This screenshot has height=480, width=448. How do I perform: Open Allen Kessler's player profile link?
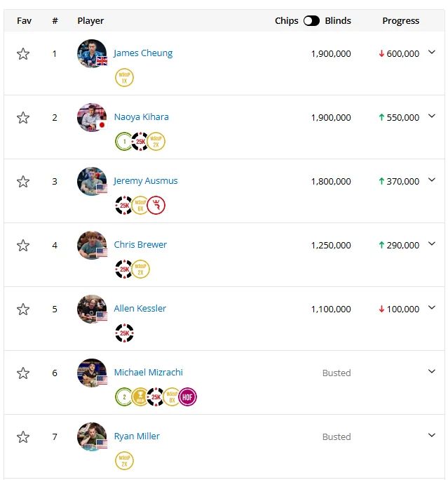click(140, 309)
